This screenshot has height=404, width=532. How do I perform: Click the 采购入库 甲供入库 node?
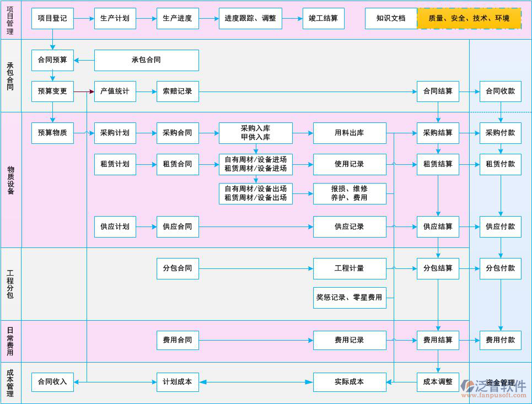[x=256, y=133]
